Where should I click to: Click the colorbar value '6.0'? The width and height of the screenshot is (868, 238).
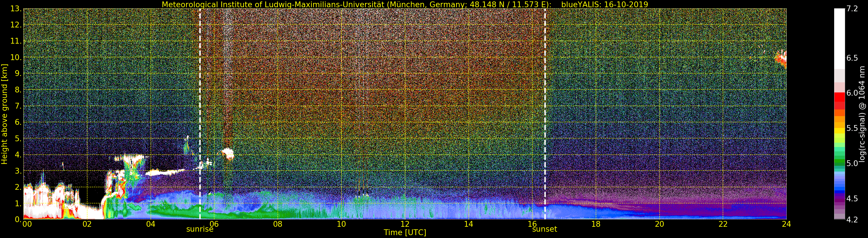[x=852, y=93]
